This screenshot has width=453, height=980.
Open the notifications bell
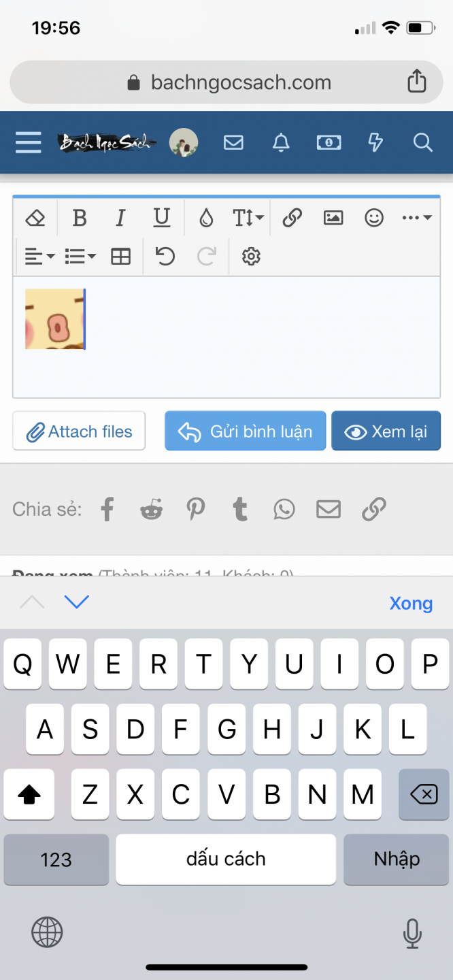(x=281, y=142)
